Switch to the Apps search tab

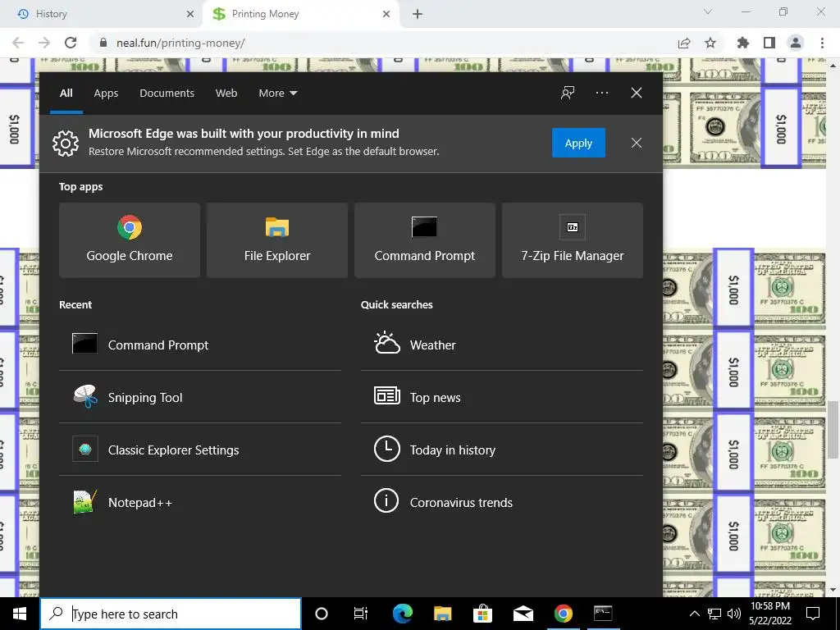coord(106,94)
